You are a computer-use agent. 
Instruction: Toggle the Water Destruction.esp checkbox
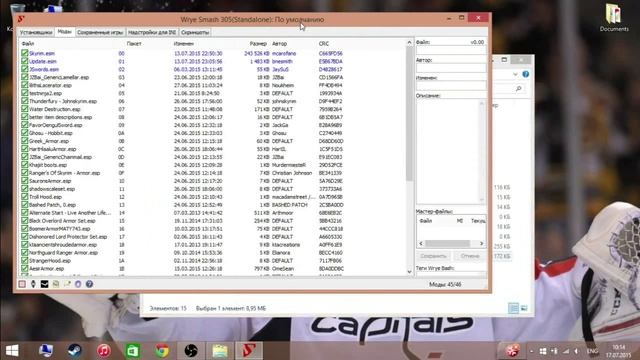pos(24,109)
